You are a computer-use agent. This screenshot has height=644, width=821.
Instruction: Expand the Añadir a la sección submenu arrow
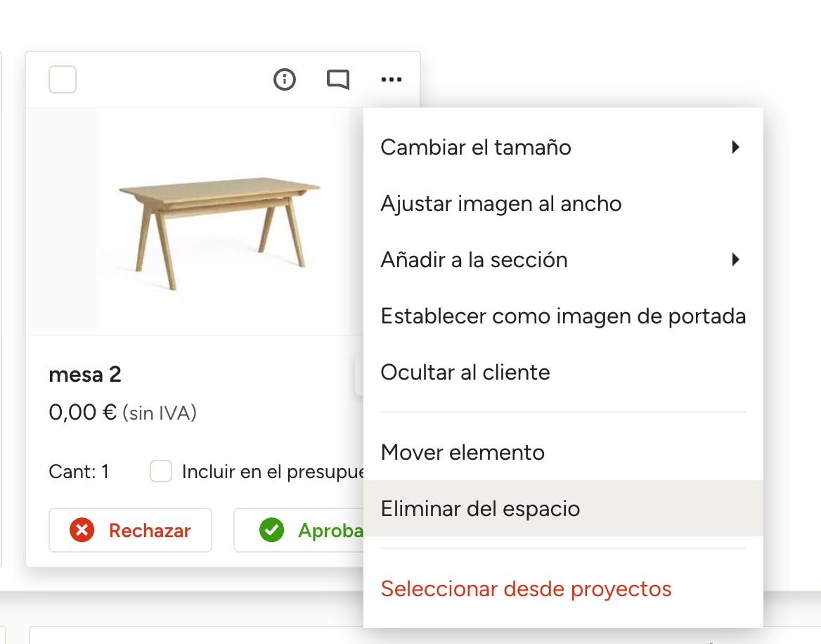coord(735,259)
